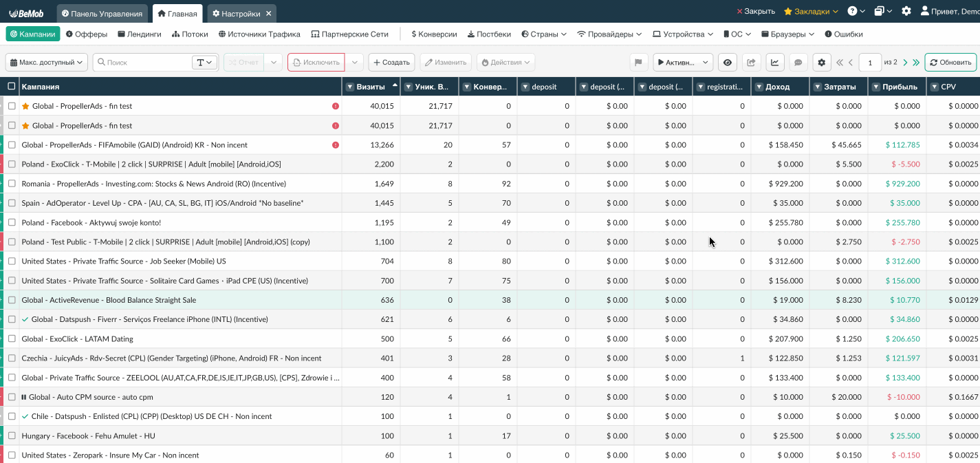Viewport: 980px width, 463px height.
Task: Go to the first page with double-left arrow
Action: [840, 63]
